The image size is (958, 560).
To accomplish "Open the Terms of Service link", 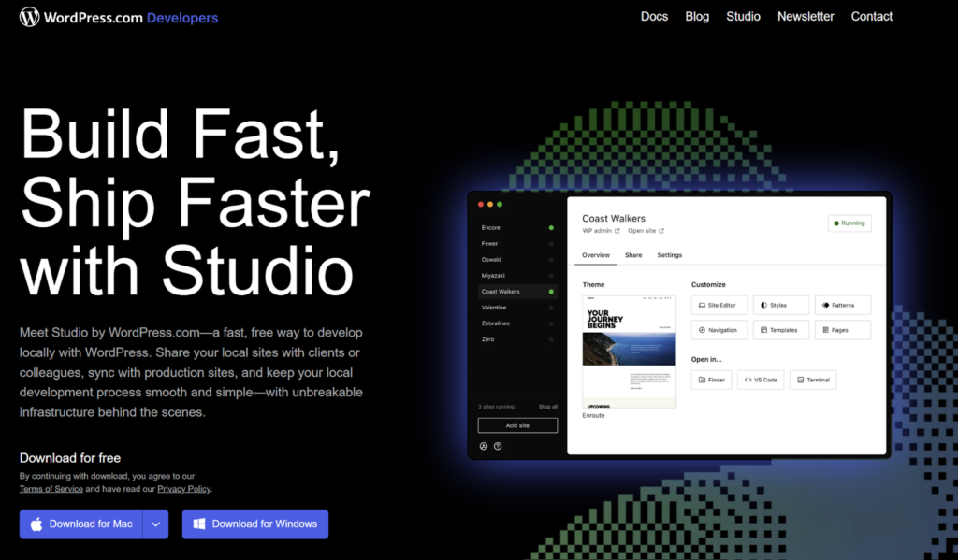I will pyautogui.click(x=51, y=489).
